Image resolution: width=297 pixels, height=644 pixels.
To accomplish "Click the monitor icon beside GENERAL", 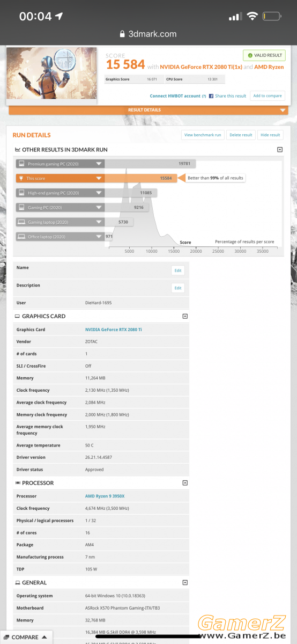I will [x=17, y=582].
